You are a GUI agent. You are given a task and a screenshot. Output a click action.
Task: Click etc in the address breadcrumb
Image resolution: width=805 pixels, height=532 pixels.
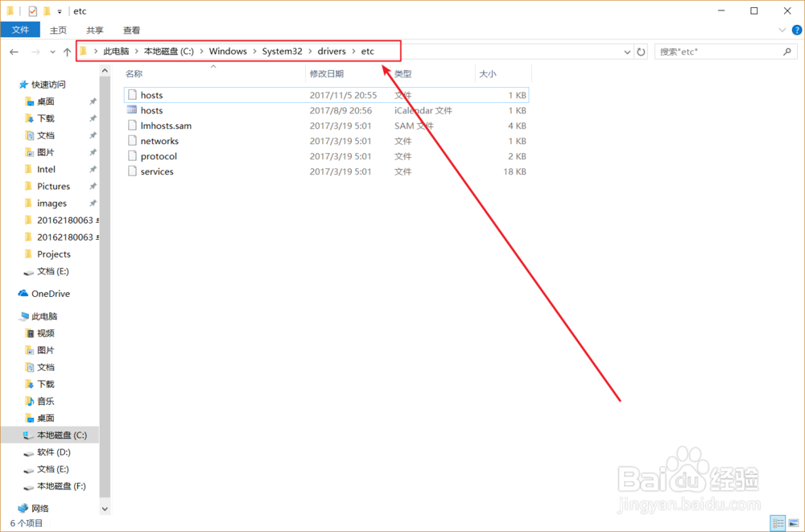[368, 52]
